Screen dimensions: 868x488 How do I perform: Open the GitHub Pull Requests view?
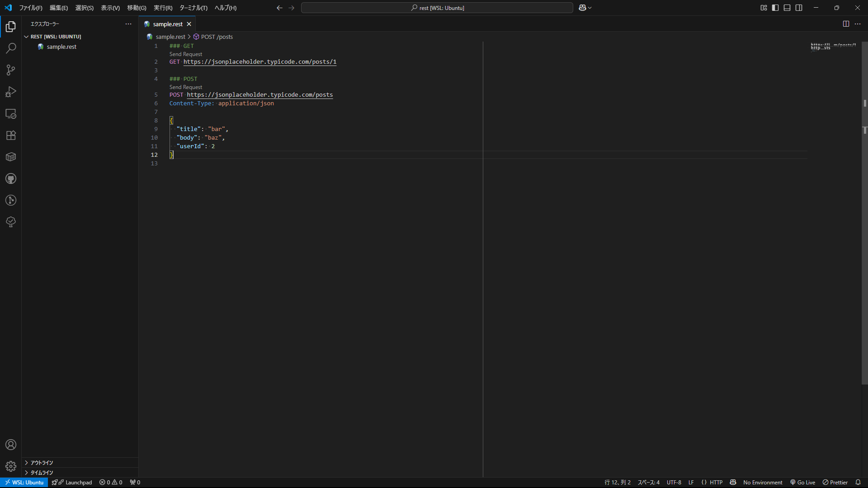(x=11, y=178)
